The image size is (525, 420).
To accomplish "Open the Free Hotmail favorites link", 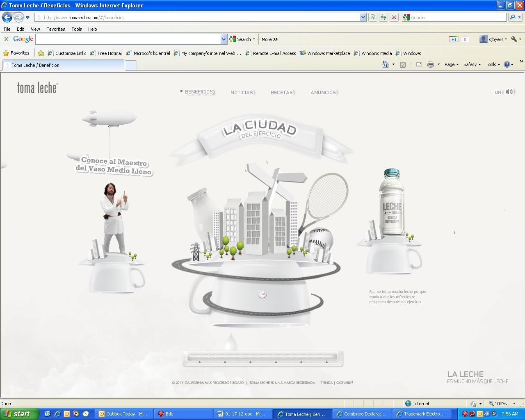I will click(107, 53).
